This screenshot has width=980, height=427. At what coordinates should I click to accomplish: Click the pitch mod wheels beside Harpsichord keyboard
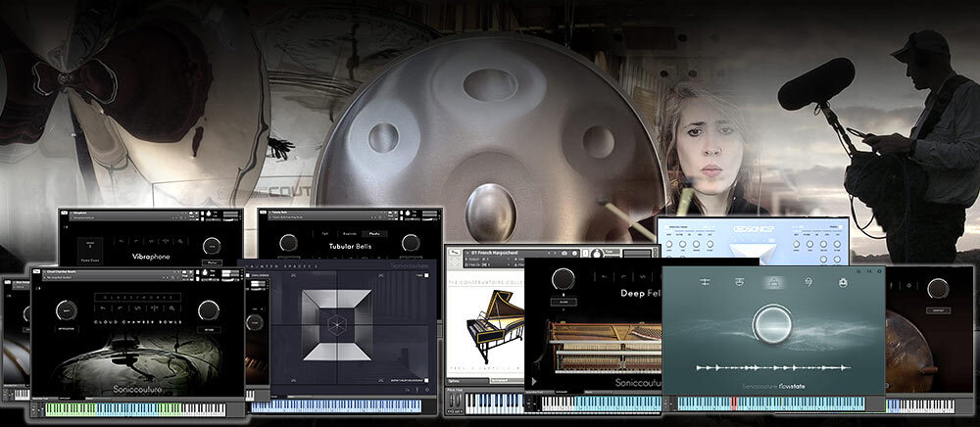[x=456, y=403]
